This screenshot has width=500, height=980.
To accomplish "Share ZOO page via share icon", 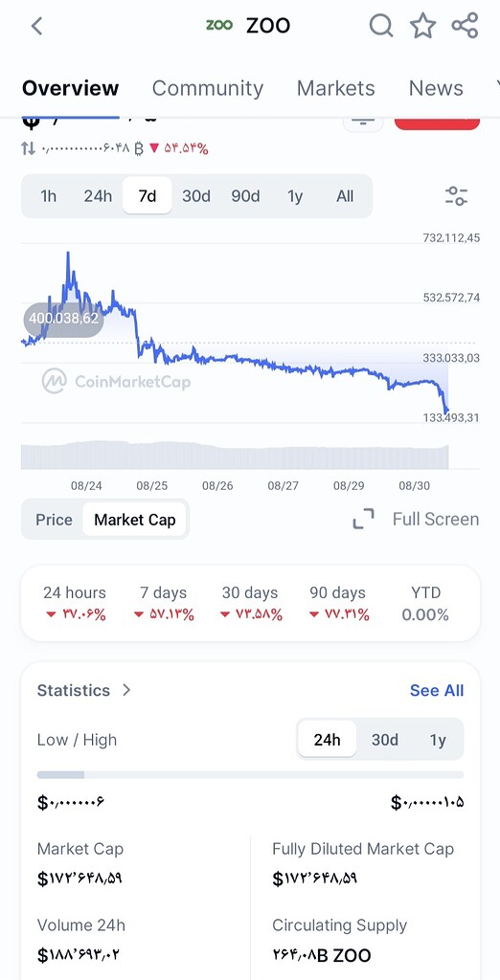I will [x=465, y=26].
